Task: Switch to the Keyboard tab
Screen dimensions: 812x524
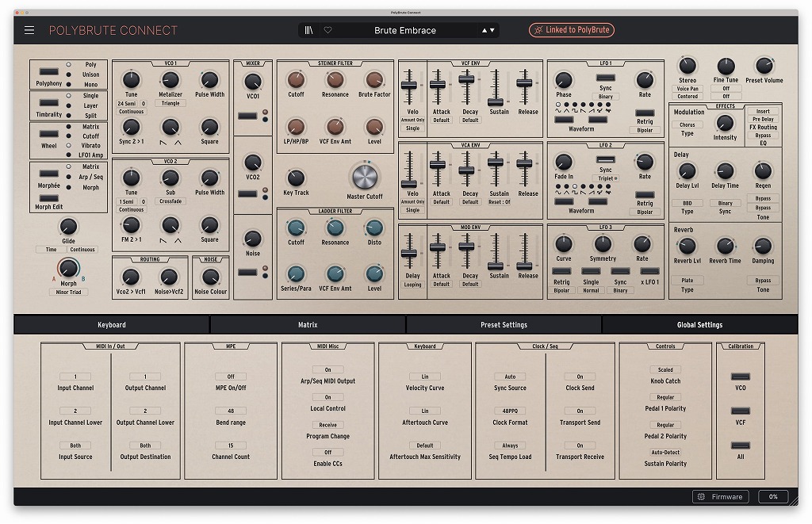Action: (x=111, y=325)
